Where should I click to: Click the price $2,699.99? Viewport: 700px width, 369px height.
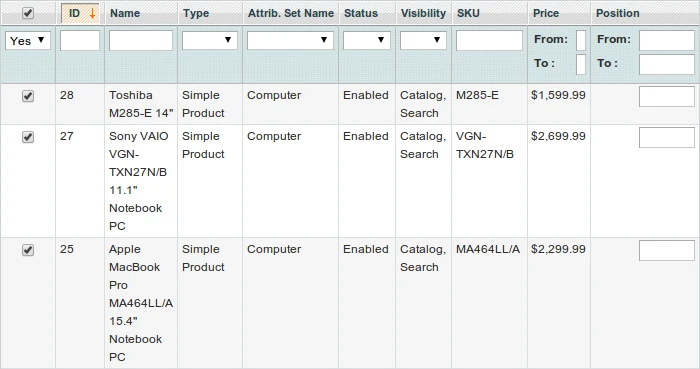(558, 136)
